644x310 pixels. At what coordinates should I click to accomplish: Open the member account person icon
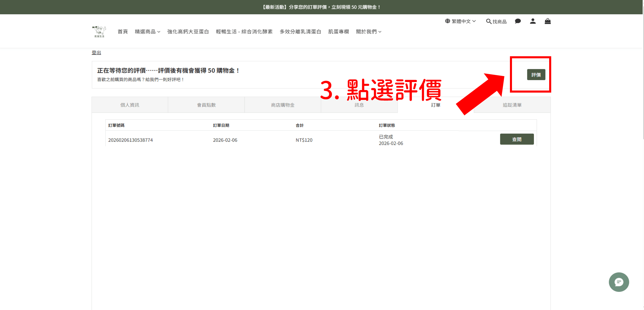(533, 21)
